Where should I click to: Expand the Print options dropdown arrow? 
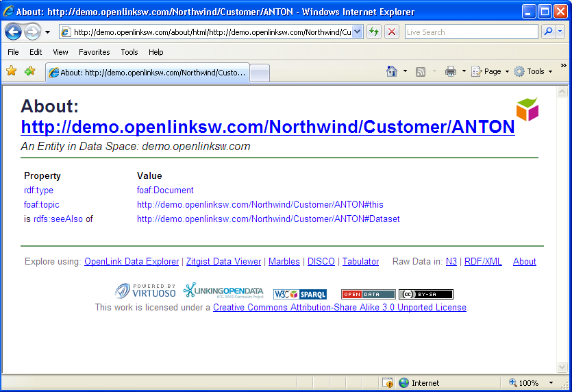click(x=464, y=71)
